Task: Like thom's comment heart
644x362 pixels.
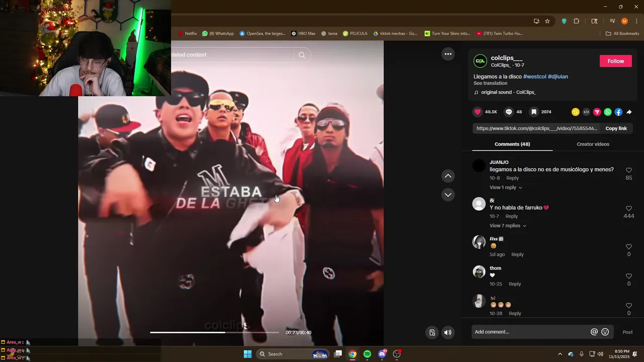Action: 629,277
